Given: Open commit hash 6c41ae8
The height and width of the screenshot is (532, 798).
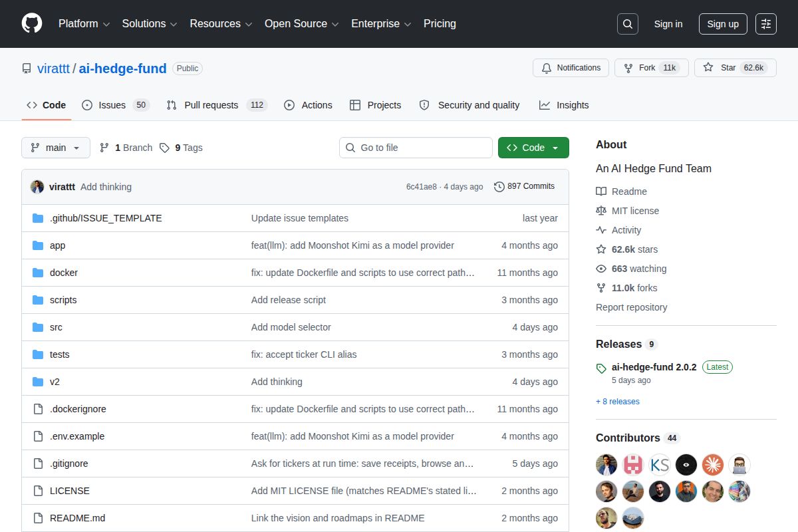Looking at the screenshot, I should pos(422,187).
